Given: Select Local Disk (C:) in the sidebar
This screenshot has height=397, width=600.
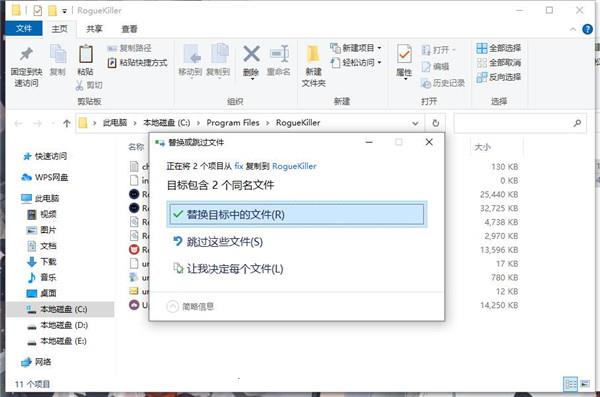Looking at the screenshot, I should coord(60,309).
